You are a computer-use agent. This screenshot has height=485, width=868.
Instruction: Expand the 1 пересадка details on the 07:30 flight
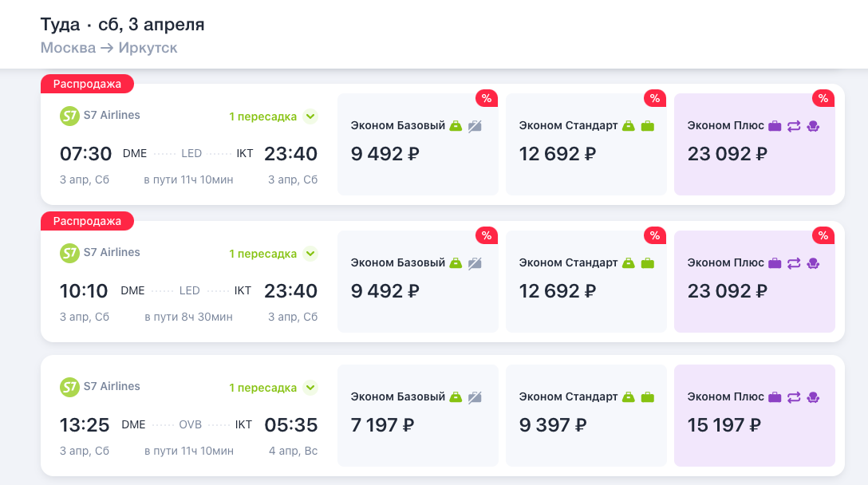click(x=271, y=115)
